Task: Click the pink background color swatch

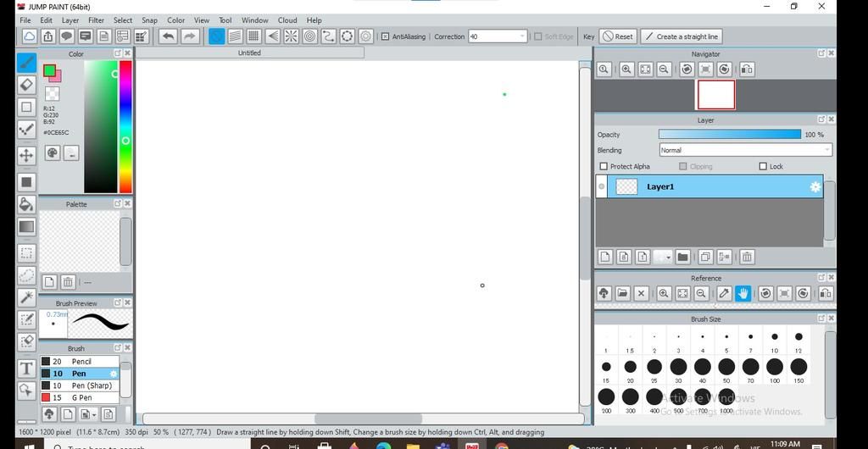Action: [58, 78]
